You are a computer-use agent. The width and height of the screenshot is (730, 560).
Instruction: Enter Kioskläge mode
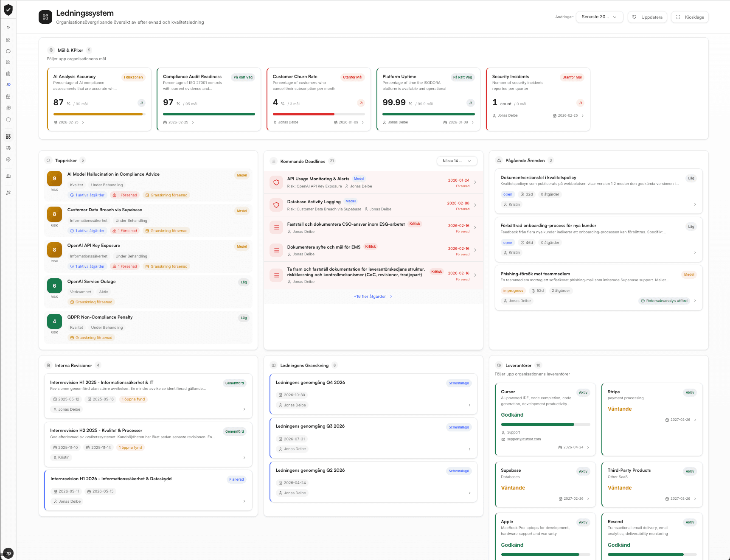(690, 17)
